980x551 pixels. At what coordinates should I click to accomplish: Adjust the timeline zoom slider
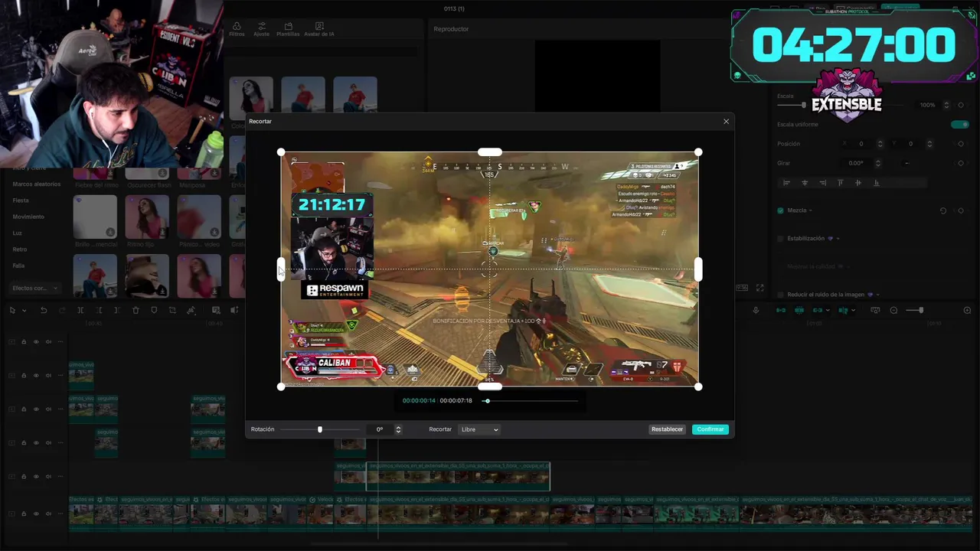pyautogui.click(x=920, y=310)
